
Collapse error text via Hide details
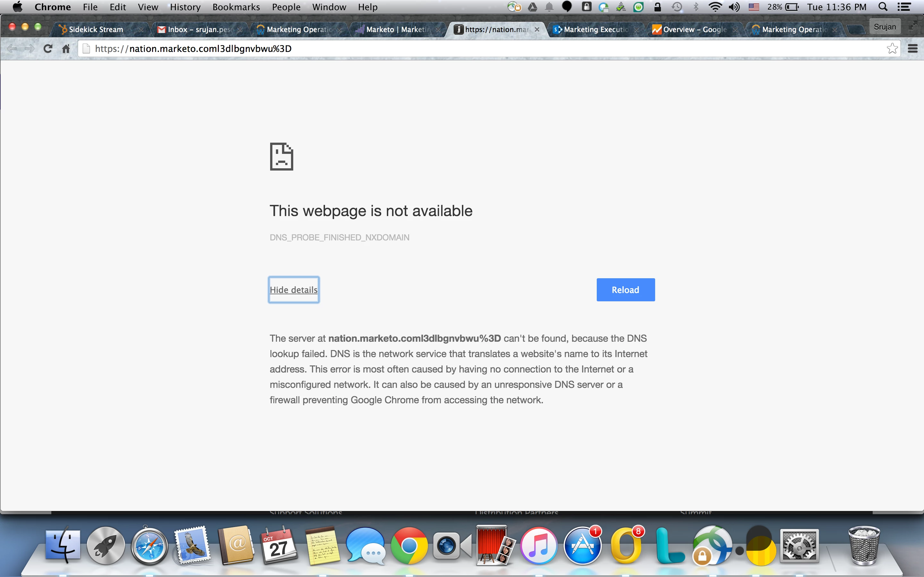(x=294, y=290)
